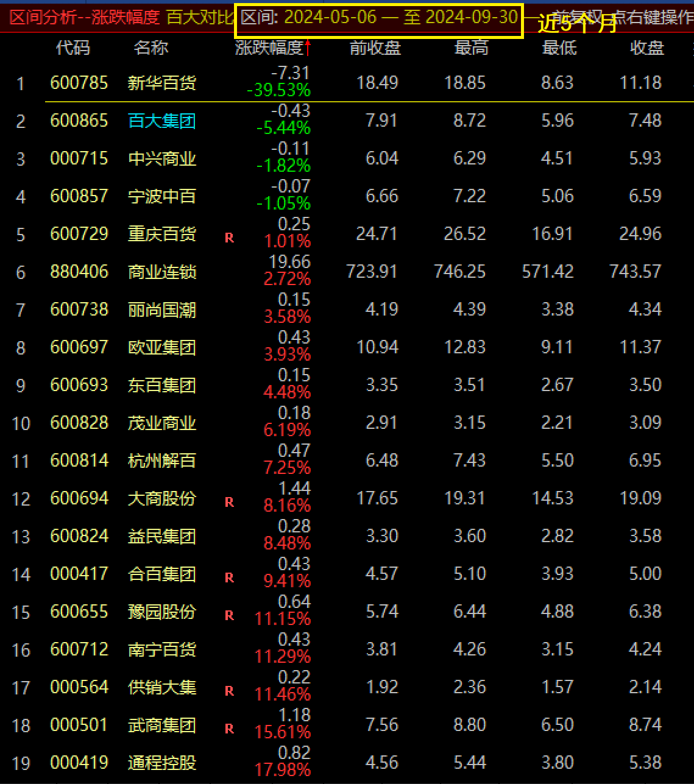Click stock code 600655

79,612
